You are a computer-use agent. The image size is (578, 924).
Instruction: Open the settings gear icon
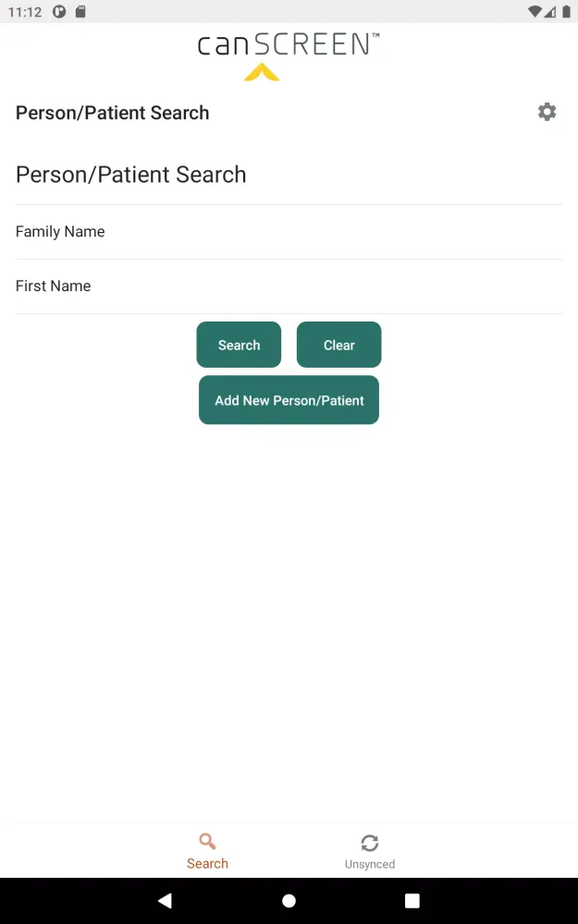point(547,112)
